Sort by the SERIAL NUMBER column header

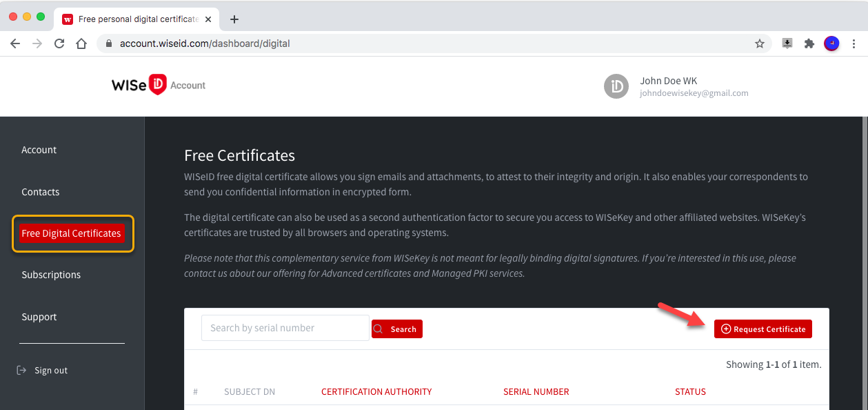point(536,391)
